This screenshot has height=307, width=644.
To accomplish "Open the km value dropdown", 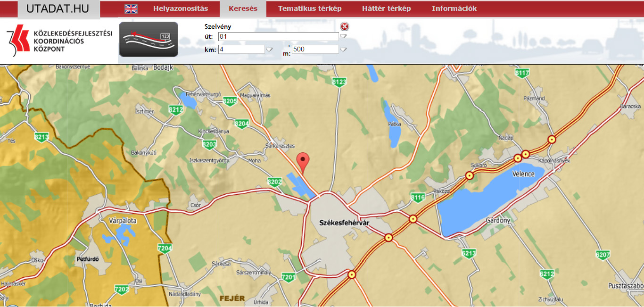I will click(269, 49).
